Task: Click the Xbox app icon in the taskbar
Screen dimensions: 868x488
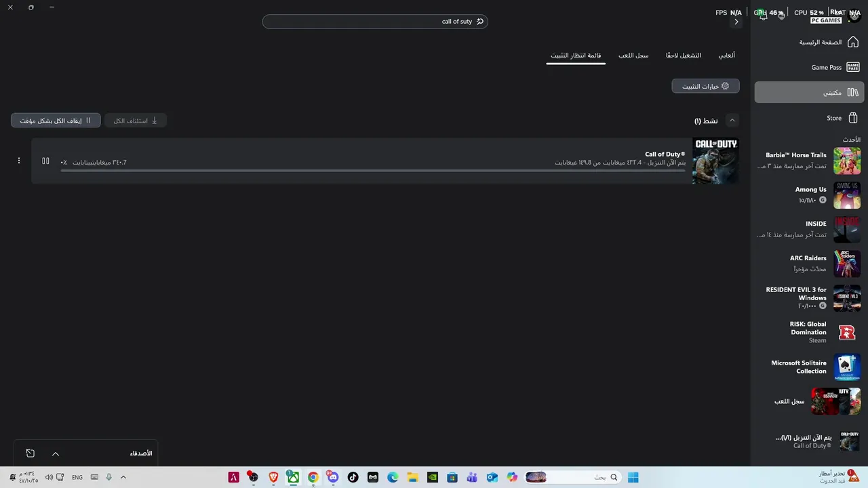Action: pos(293,477)
